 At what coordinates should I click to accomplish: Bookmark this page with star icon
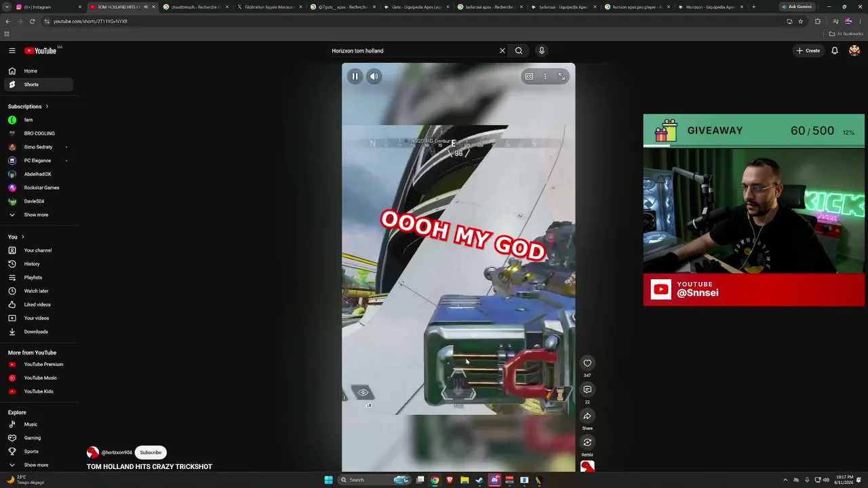click(x=800, y=21)
